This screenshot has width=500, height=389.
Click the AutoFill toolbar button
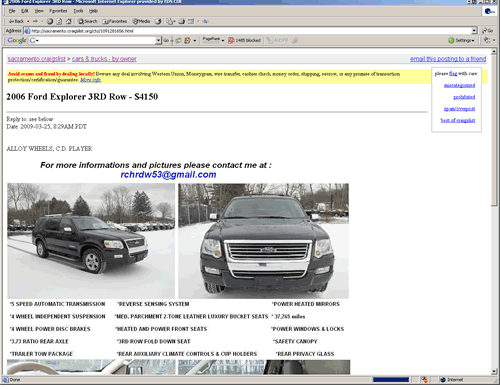277,40
